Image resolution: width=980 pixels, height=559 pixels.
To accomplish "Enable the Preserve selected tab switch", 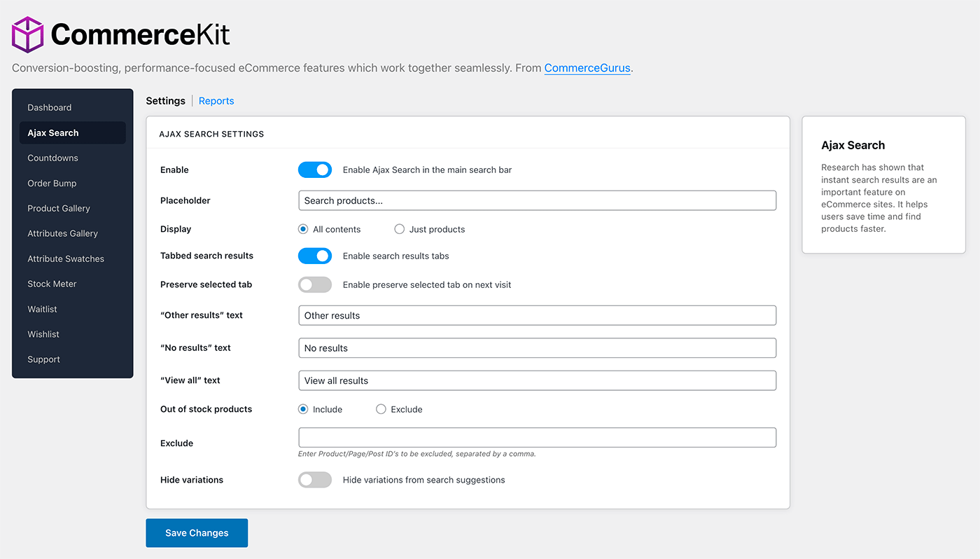I will pyautogui.click(x=315, y=284).
